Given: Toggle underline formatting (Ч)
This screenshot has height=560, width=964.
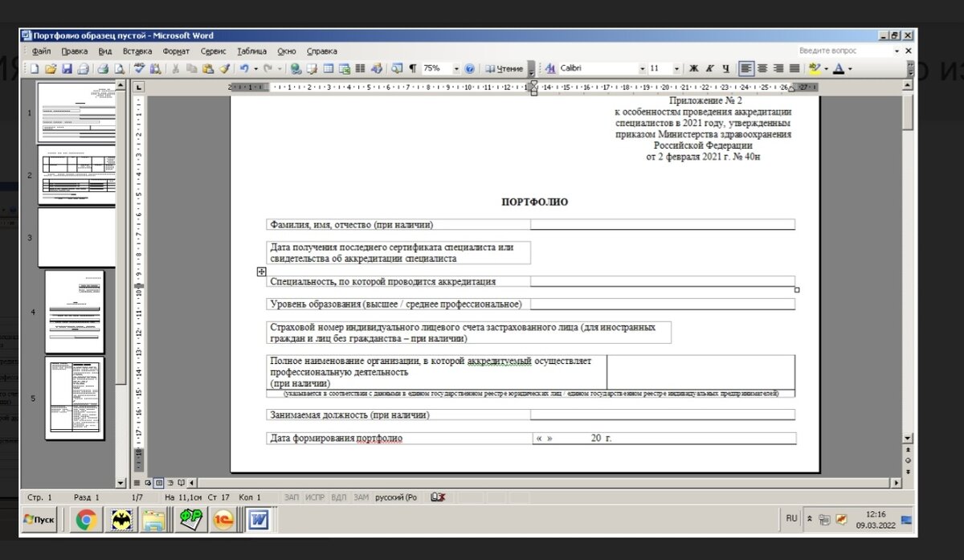Looking at the screenshot, I should point(726,69).
